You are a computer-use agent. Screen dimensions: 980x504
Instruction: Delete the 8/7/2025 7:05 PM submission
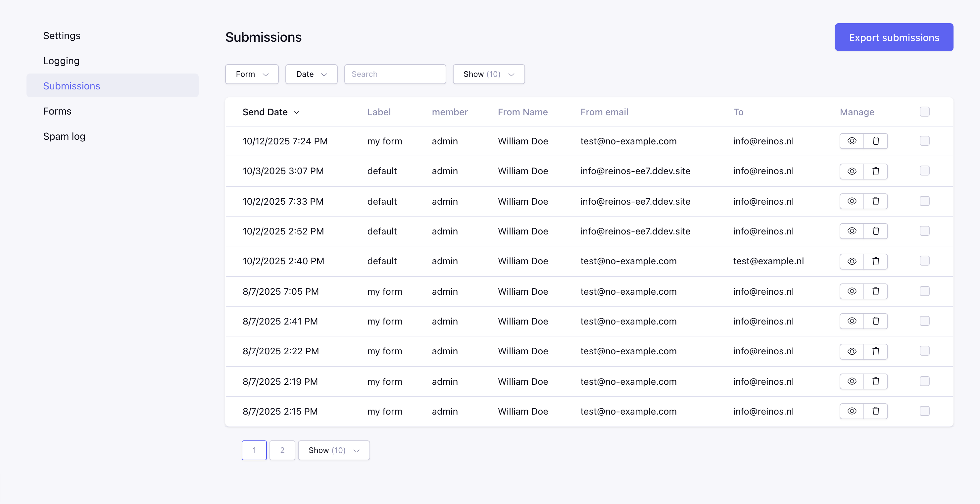pos(876,291)
